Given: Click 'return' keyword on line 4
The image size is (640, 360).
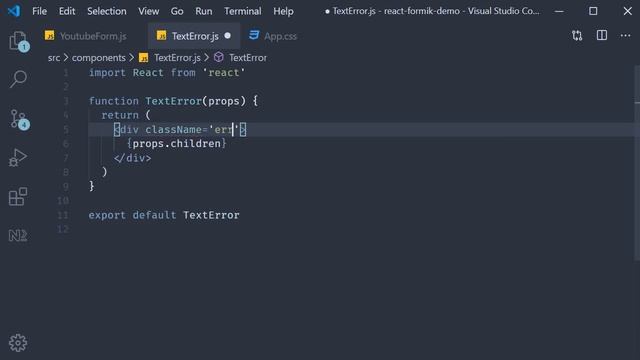Looking at the screenshot, I should pyautogui.click(x=120, y=115).
